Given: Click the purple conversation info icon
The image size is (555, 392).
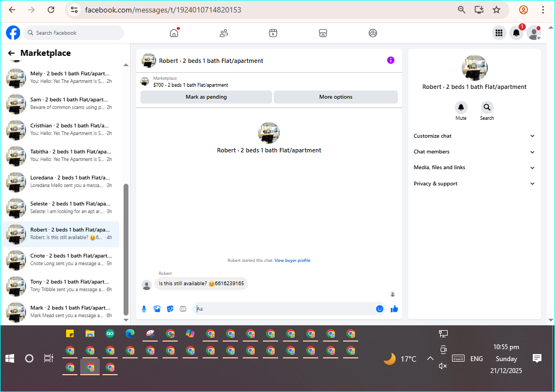Looking at the screenshot, I should (x=390, y=60).
